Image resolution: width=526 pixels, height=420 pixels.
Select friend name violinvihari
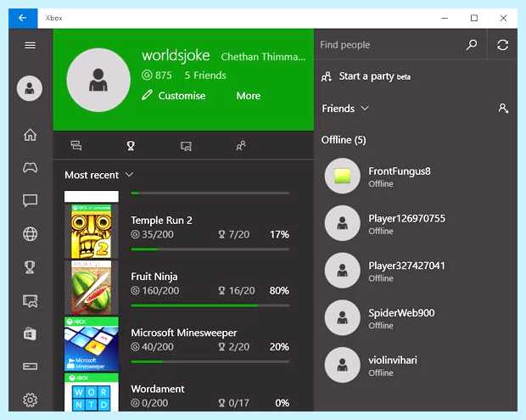(x=393, y=361)
